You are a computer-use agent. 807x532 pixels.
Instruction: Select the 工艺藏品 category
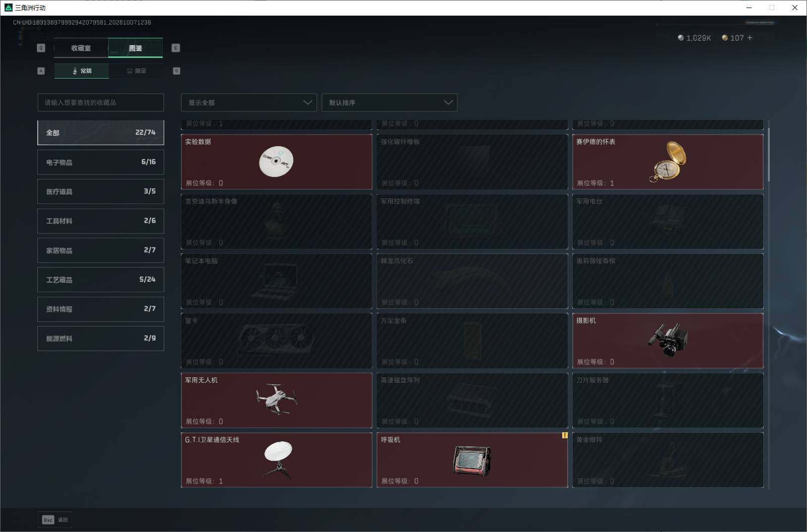[x=101, y=280]
